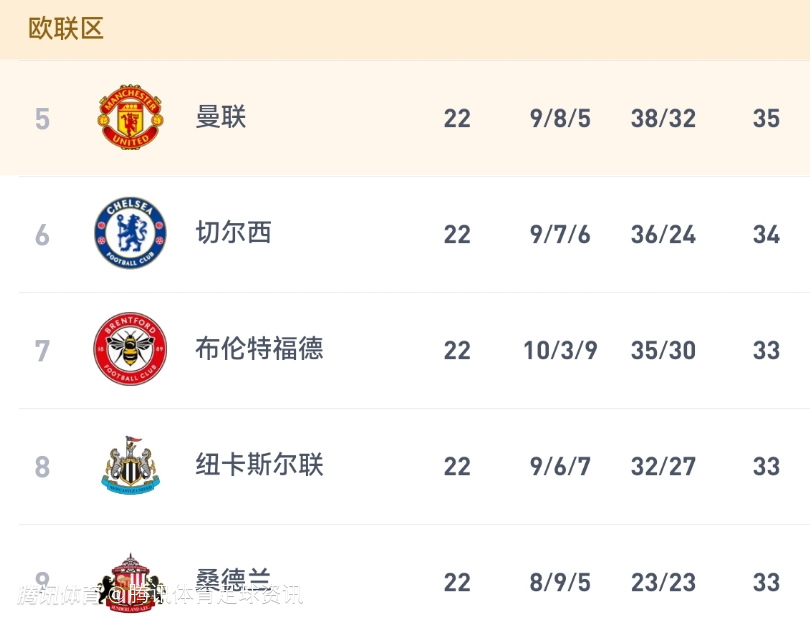Click Chelsea's 36/24 goals figure
Viewport: 810px width, 620px height.
pyautogui.click(x=663, y=235)
